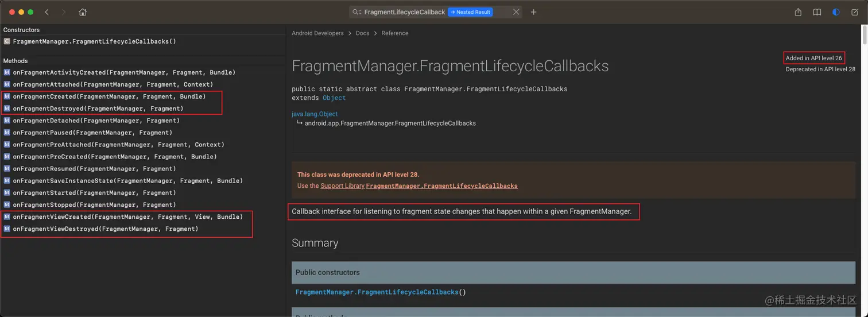
Task: Click the Public constructors table header
Action: [x=573, y=272]
